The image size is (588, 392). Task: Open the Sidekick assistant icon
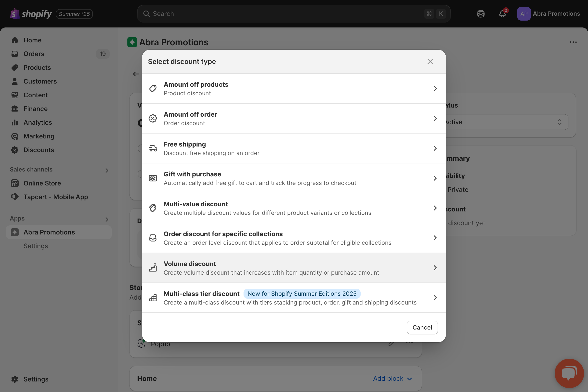tap(481, 14)
